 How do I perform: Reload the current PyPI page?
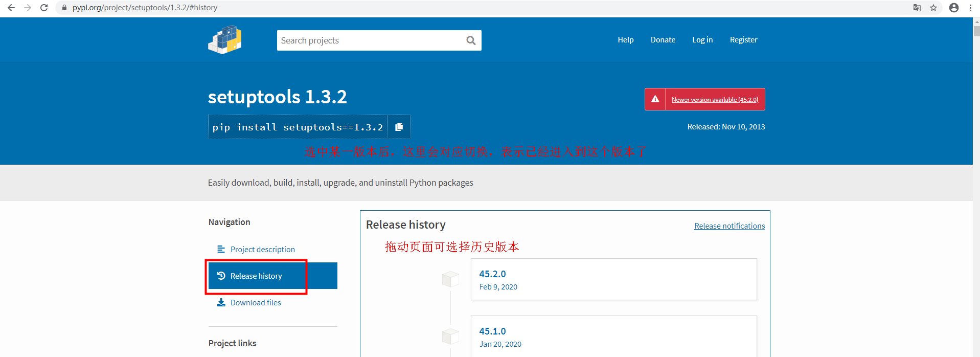pos(44,8)
